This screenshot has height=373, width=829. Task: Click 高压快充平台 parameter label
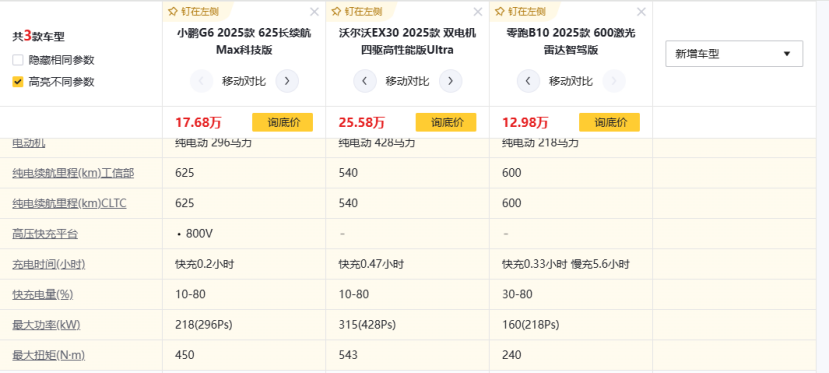click(x=45, y=234)
